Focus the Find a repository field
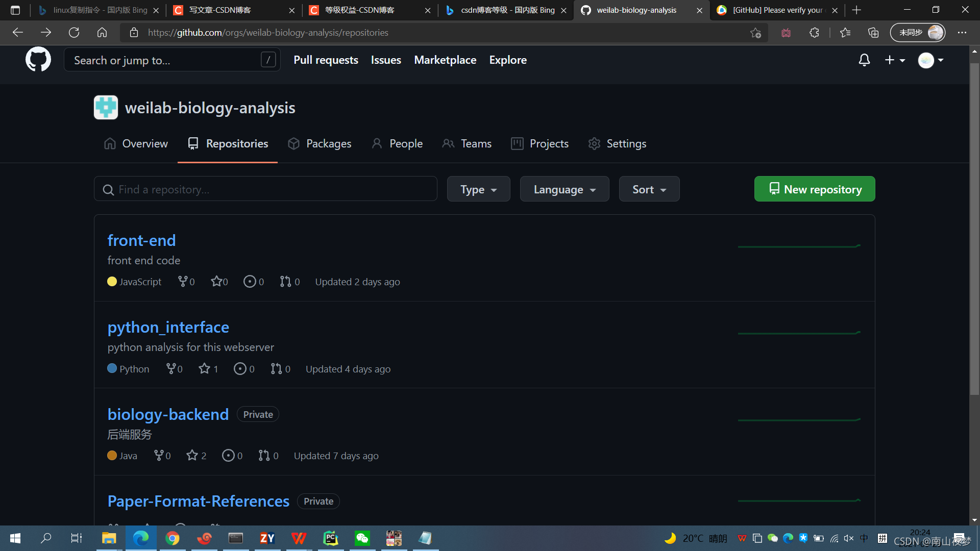Screen dimensions: 980x551 [265, 189]
